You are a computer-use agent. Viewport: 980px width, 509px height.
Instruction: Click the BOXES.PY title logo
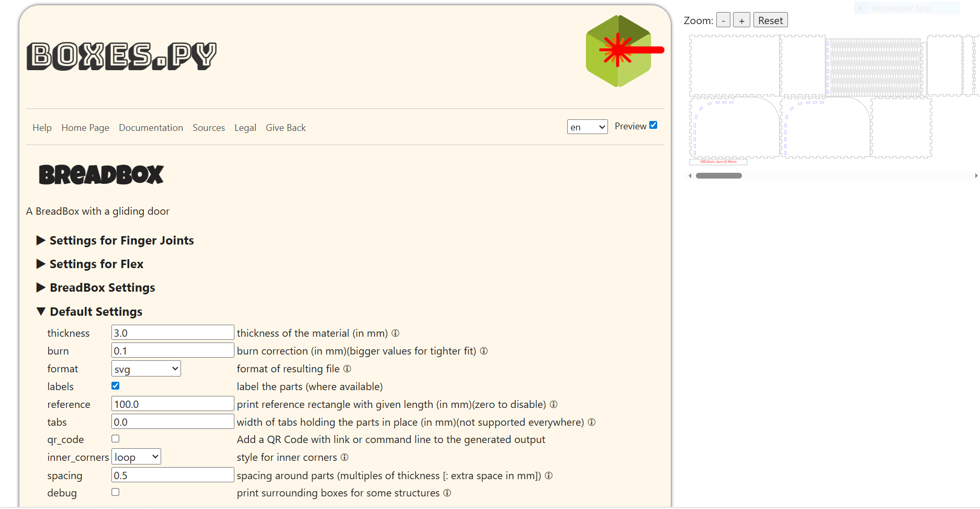[121, 56]
